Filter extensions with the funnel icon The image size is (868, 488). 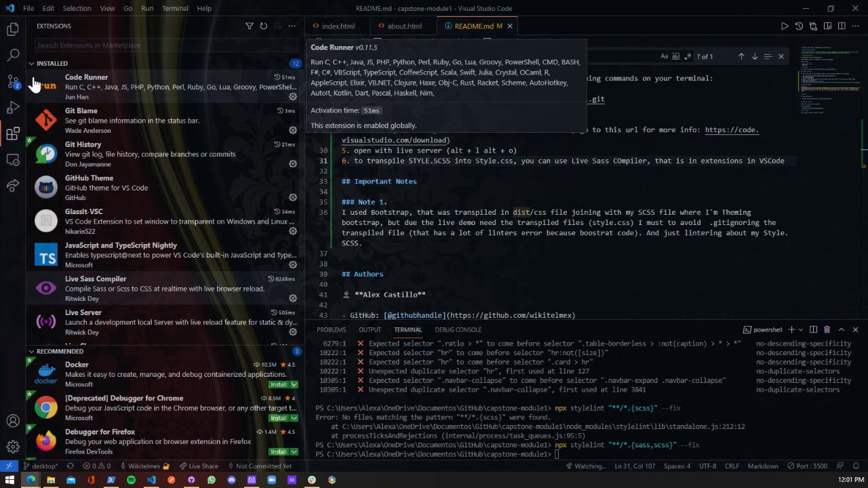click(250, 26)
